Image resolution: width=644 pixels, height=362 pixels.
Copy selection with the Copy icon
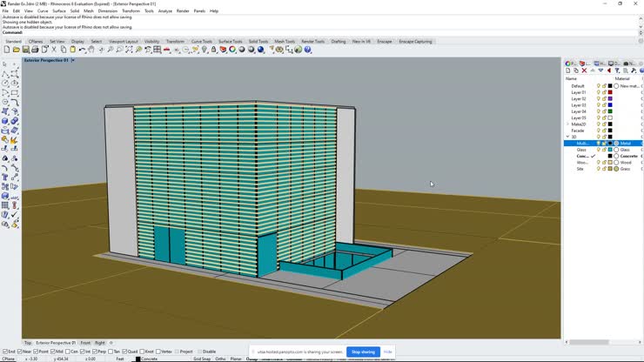64,50
